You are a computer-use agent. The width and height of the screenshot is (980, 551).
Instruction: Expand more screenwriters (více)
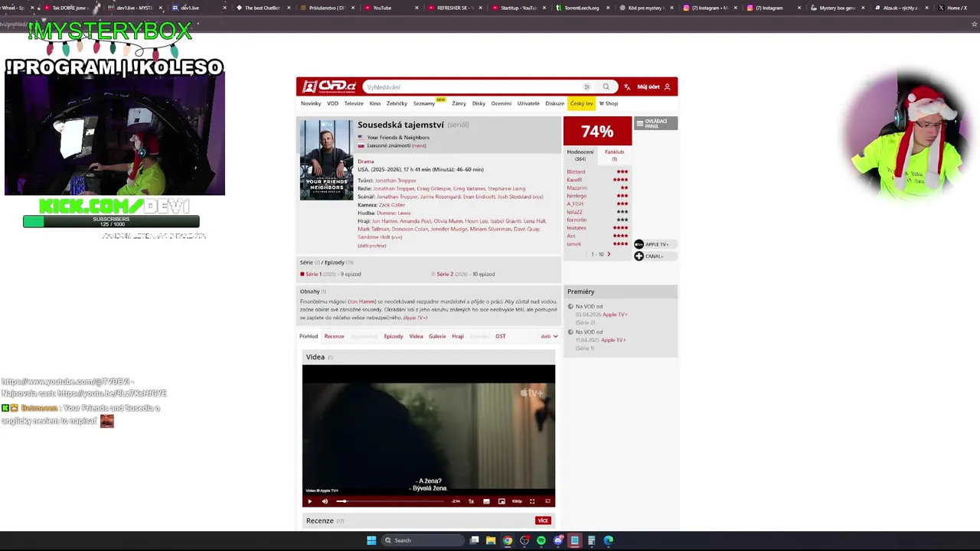[x=537, y=197]
